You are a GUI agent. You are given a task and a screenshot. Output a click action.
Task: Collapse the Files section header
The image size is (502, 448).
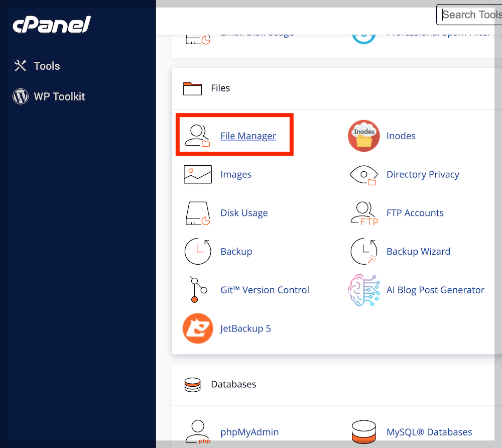tap(337, 88)
